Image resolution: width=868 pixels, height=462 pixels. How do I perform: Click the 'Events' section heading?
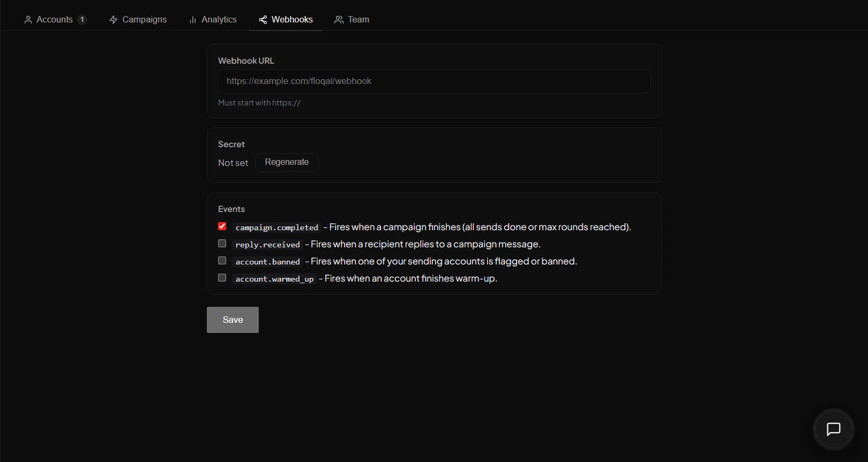point(231,209)
